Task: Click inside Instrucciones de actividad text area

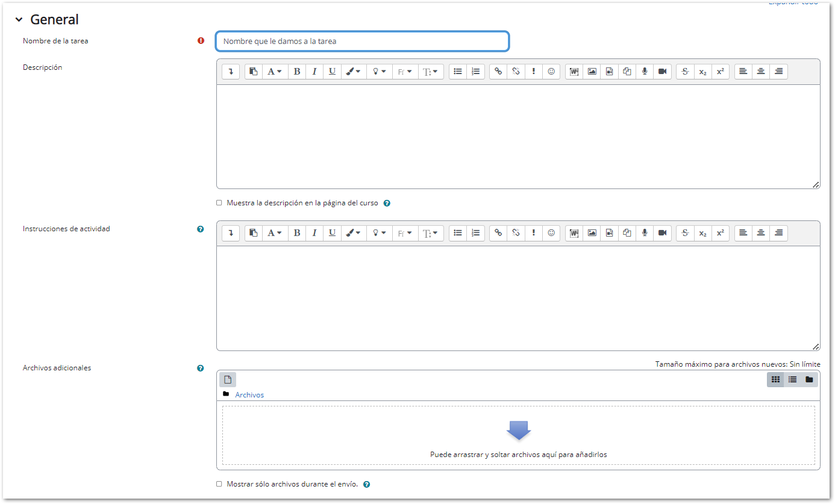Action: pyautogui.click(x=518, y=298)
